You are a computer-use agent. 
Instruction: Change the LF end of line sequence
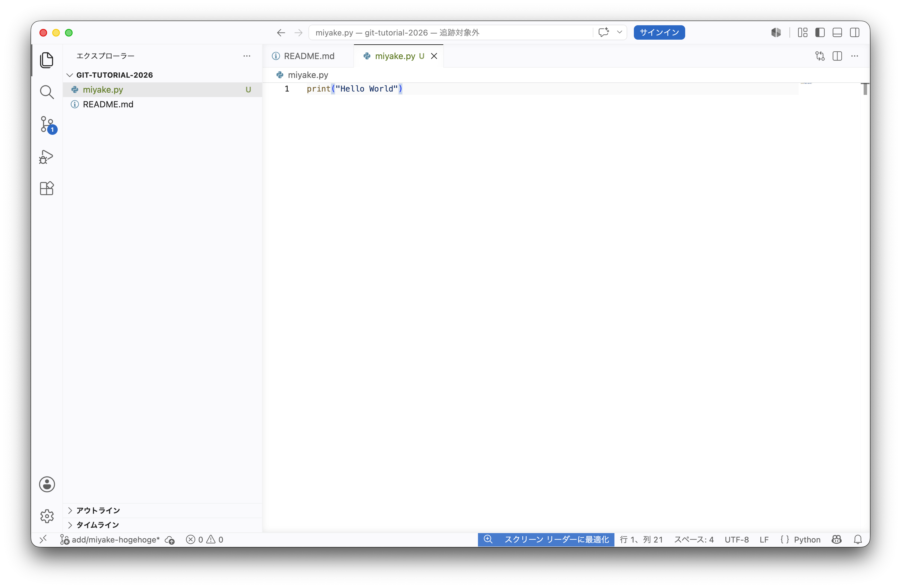[764, 539]
